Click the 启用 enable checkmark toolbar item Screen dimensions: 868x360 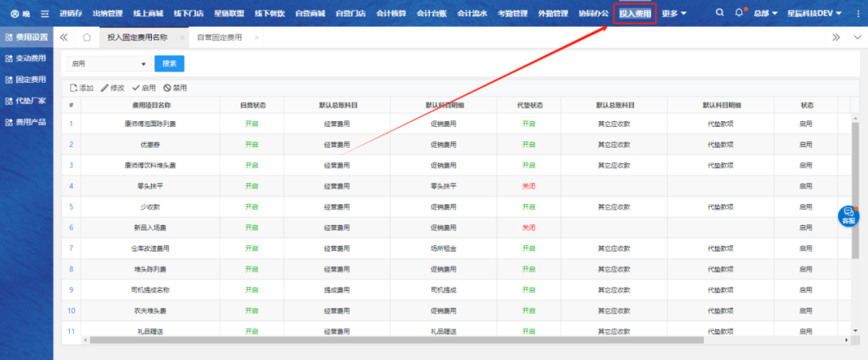[x=144, y=88]
